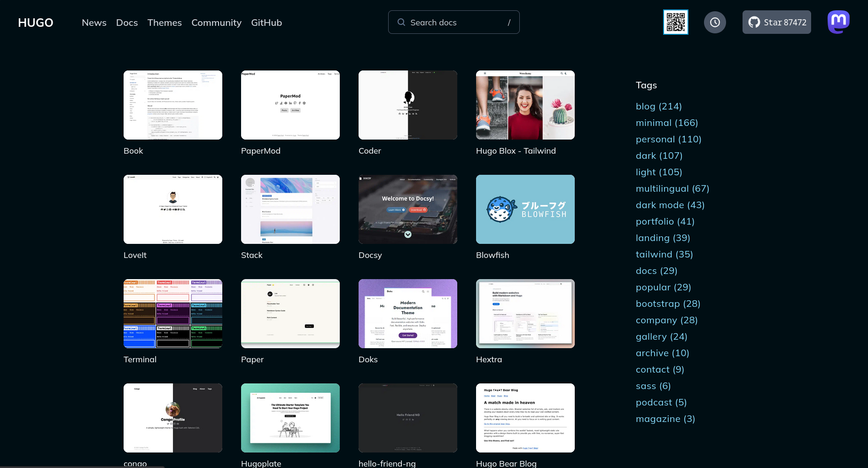
Task: Click the Terminal theme title
Action: coord(140,359)
